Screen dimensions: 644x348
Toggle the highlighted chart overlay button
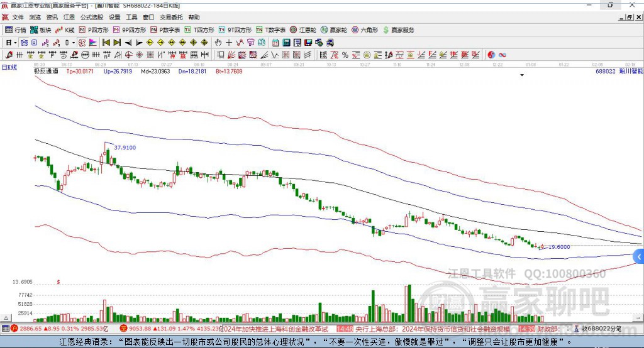(25, 43)
